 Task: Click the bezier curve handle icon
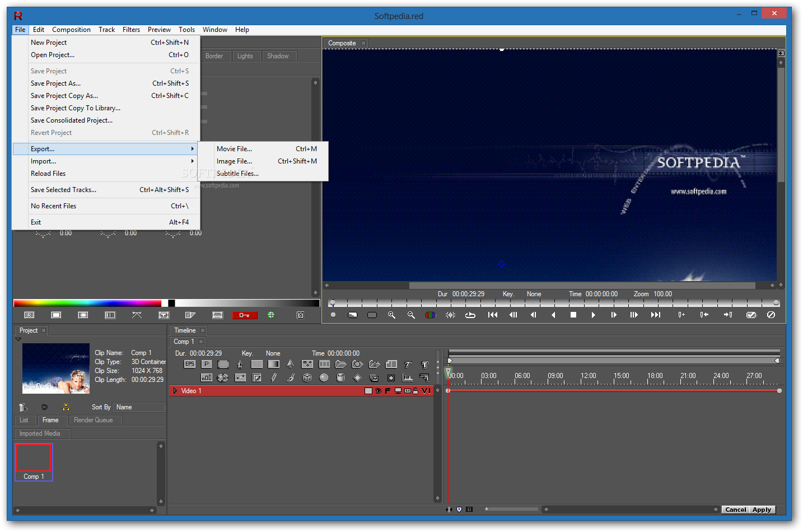137,315
